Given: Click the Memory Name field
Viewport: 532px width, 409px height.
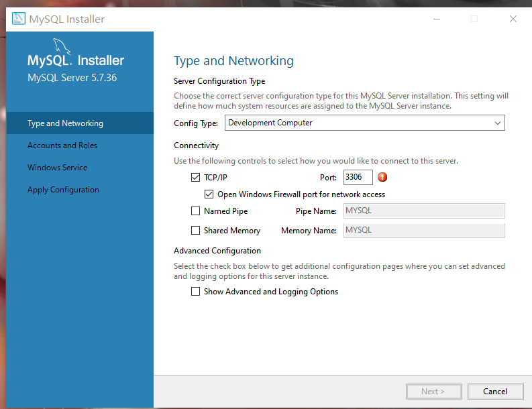Looking at the screenshot, I should click(424, 230).
